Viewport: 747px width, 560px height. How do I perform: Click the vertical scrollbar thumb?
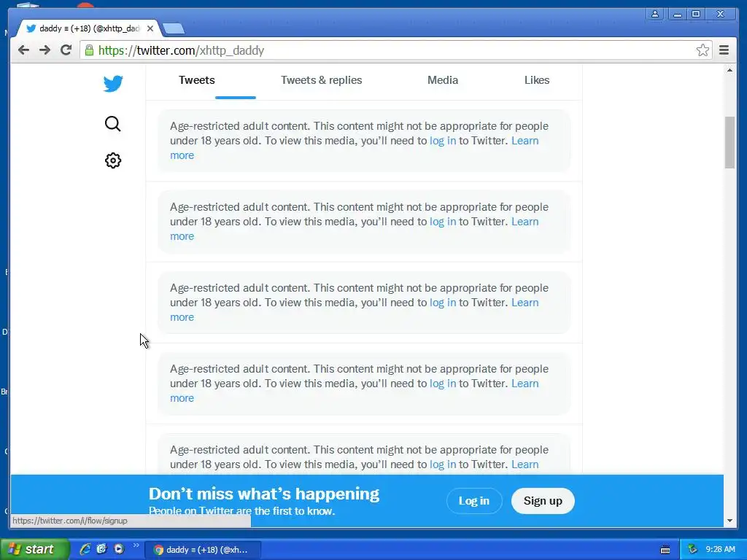click(x=729, y=142)
